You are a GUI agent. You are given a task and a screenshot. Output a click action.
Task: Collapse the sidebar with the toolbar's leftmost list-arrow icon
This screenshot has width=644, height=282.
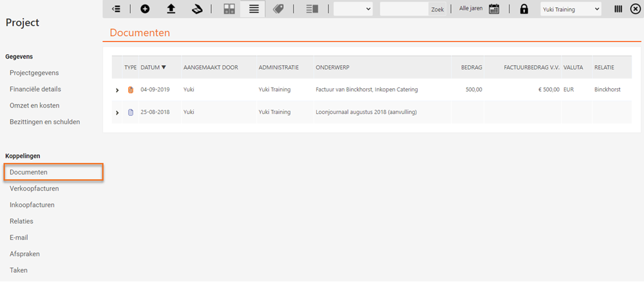click(x=116, y=9)
